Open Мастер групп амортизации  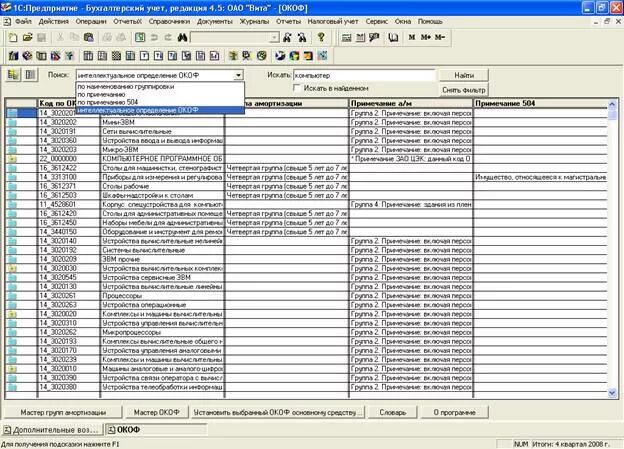63,412
